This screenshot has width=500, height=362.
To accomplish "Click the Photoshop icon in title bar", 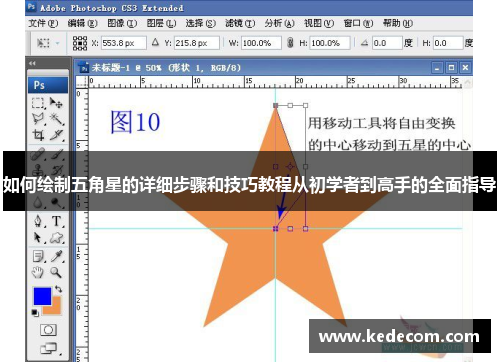I will point(31,6).
